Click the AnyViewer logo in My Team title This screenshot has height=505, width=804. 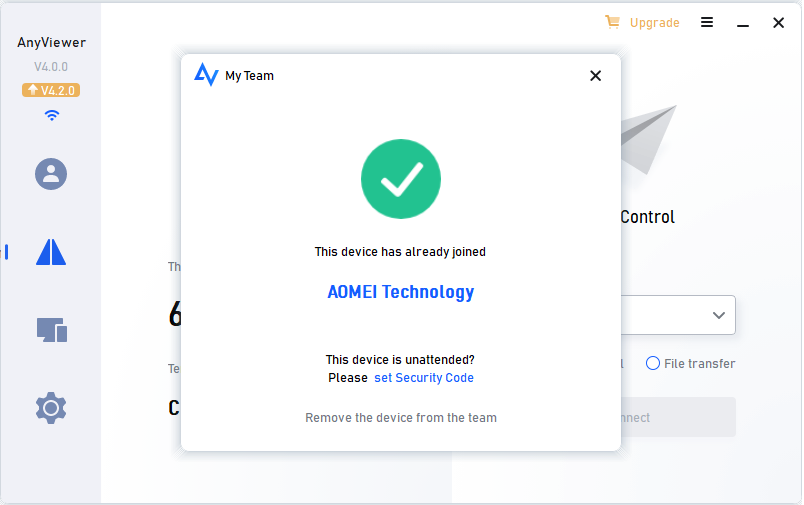(206, 75)
